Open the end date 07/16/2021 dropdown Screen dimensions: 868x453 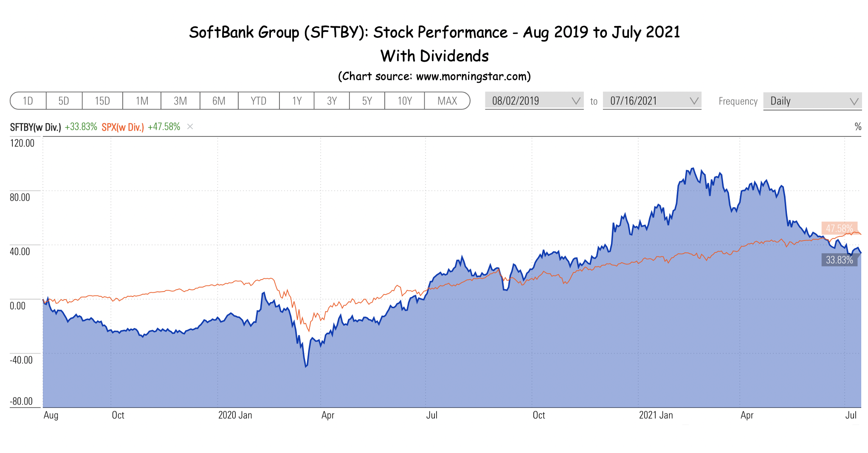click(x=652, y=101)
